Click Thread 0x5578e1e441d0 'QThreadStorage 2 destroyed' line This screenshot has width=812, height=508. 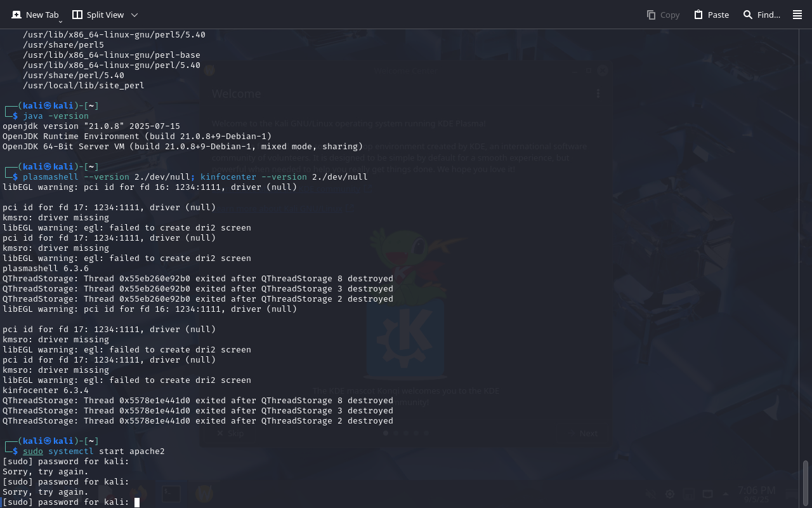tap(198, 421)
